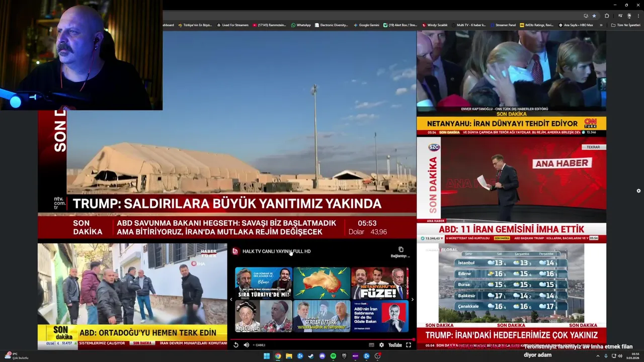This screenshot has height=362, width=644.
Task: Open the 'SIRA TÜRKİYE'DE Mİ?' video thumbnail
Action: pos(264,283)
